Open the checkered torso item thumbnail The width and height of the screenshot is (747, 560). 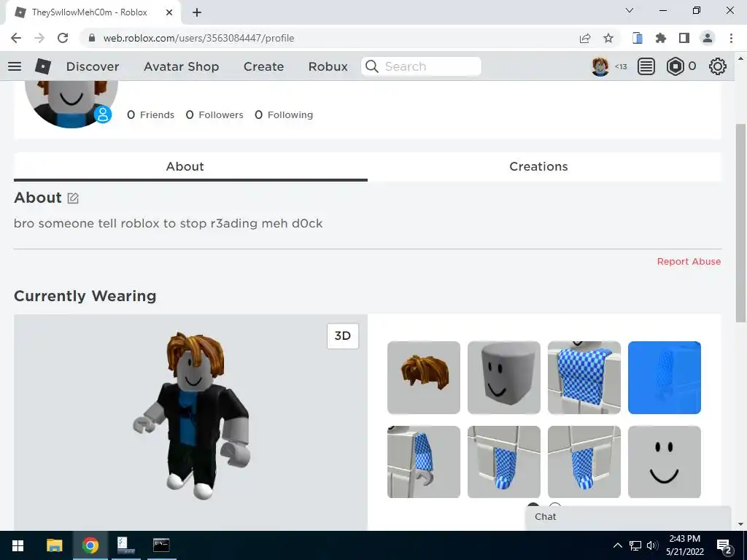tap(584, 377)
